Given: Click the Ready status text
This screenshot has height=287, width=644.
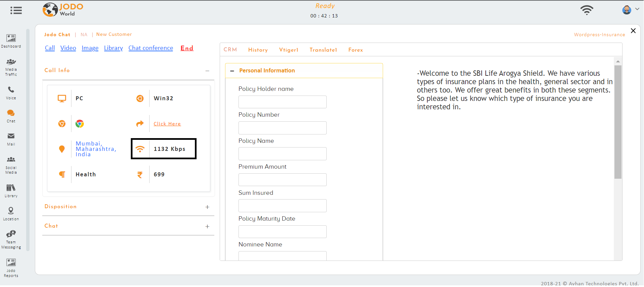Looking at the screenshot, I should 325,6.
